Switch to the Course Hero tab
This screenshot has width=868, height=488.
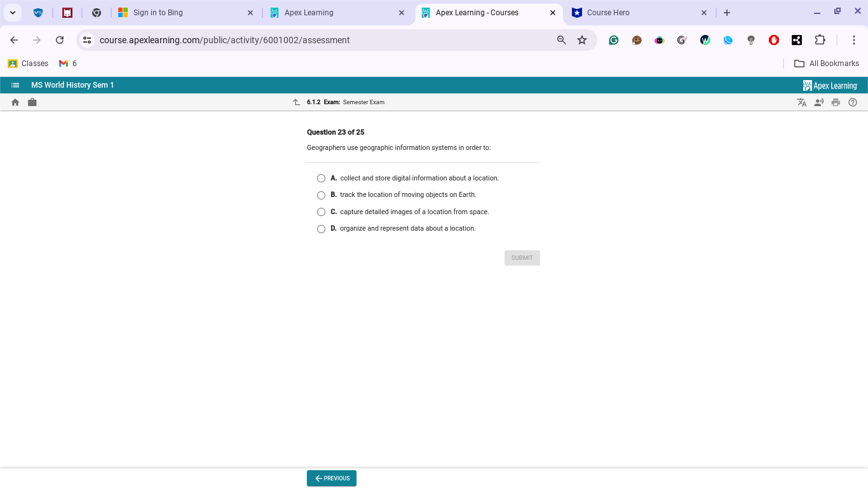point(641,13)
